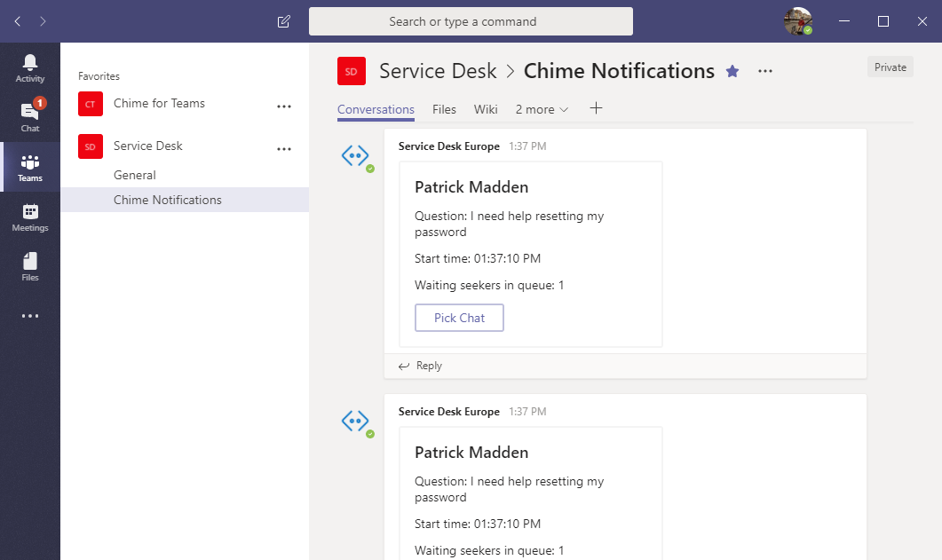Switch to the Conversations tab
The width and height of the screenshot is (942, 560).
tap(376, 109)
